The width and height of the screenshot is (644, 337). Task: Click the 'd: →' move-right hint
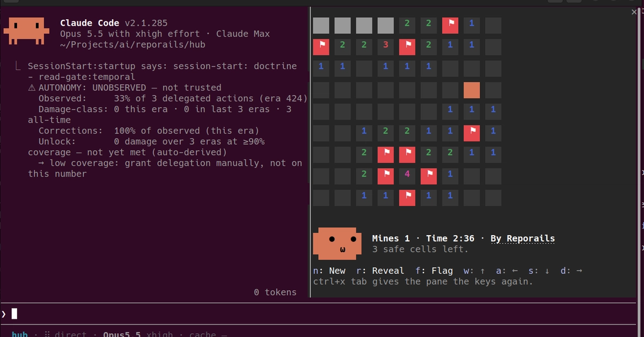571,270
